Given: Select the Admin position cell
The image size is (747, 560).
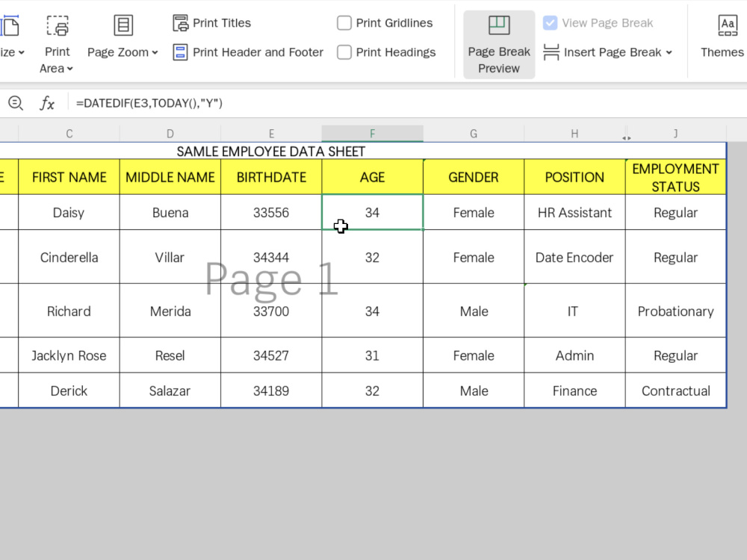Looking at the screenshot, I should coord(574,355).
